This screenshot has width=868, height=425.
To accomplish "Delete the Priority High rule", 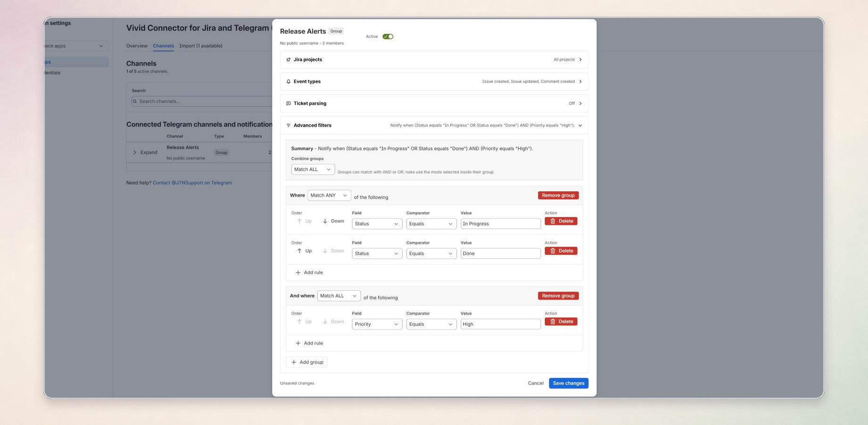I will (x=561, y=322).
